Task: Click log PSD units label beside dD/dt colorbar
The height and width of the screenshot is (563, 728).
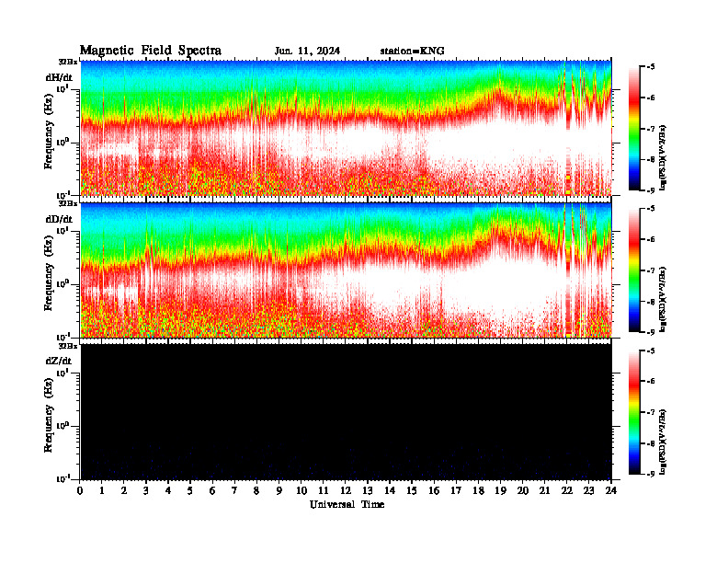Action: point(663,300)
